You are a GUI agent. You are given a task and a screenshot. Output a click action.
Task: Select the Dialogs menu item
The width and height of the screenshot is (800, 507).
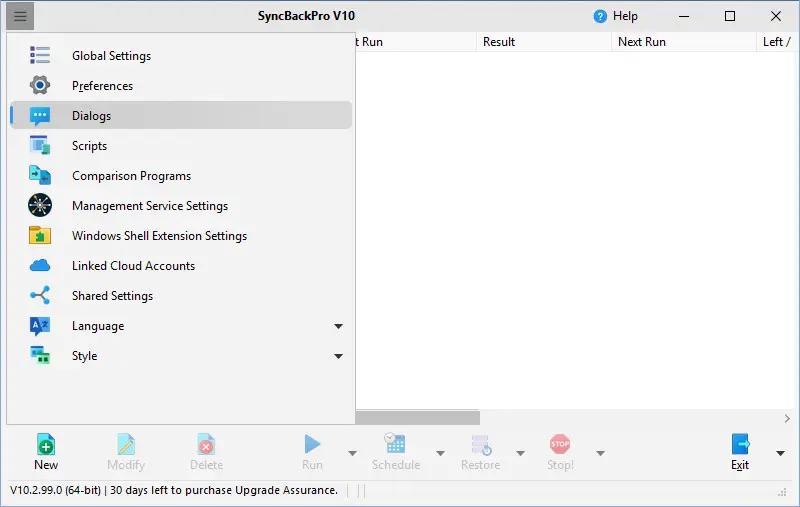pos(181,116)
